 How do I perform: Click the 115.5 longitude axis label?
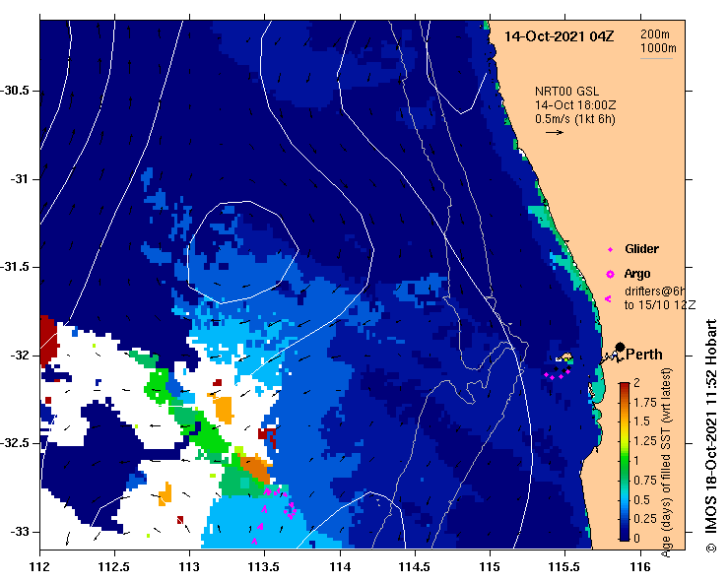coord(565,567)
